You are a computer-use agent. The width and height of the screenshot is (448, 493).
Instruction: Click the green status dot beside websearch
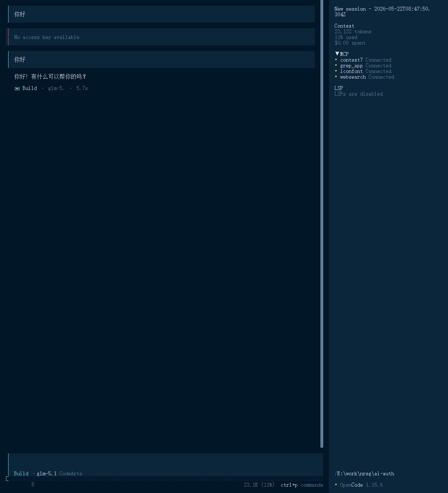pos(336,76)
